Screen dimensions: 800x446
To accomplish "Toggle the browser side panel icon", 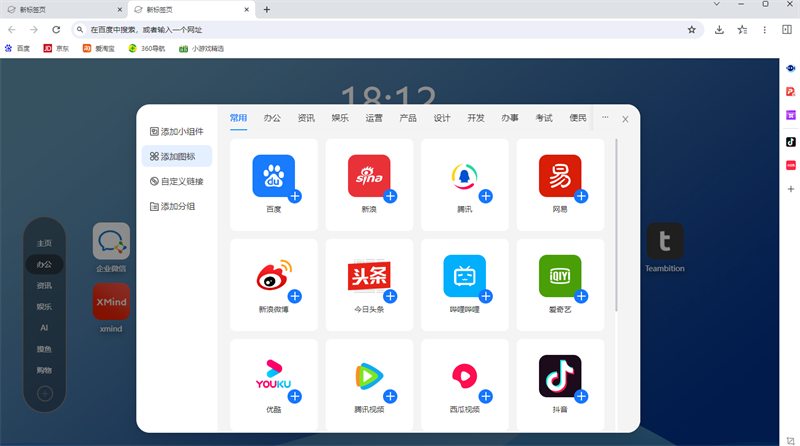I will 787,30.
